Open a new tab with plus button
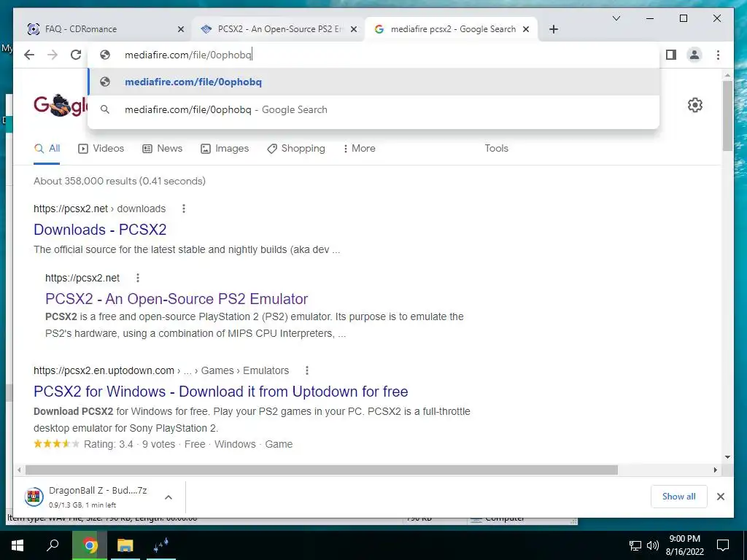 553,29
